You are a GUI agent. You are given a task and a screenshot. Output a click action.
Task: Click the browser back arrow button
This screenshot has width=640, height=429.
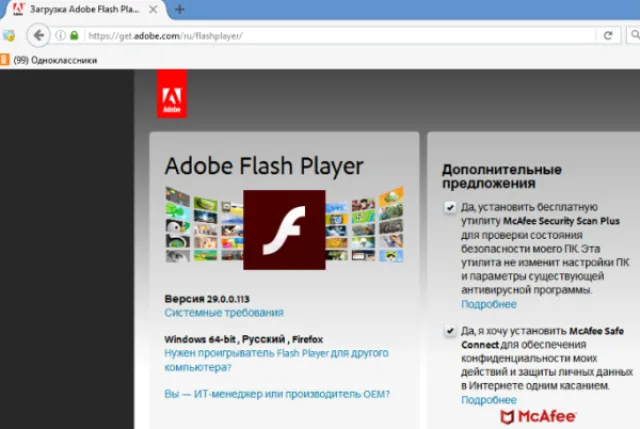point(38,36)
